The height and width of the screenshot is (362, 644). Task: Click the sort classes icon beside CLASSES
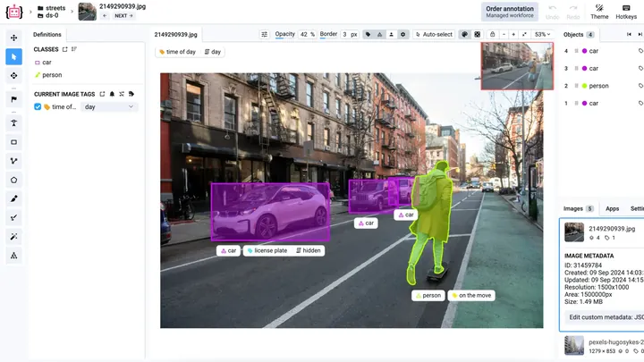[74, 49]
